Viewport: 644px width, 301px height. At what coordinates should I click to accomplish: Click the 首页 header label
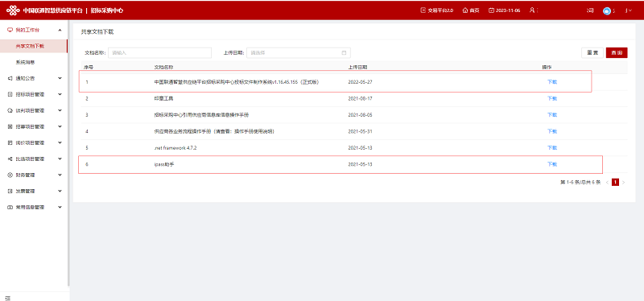(x=474, y=10)
